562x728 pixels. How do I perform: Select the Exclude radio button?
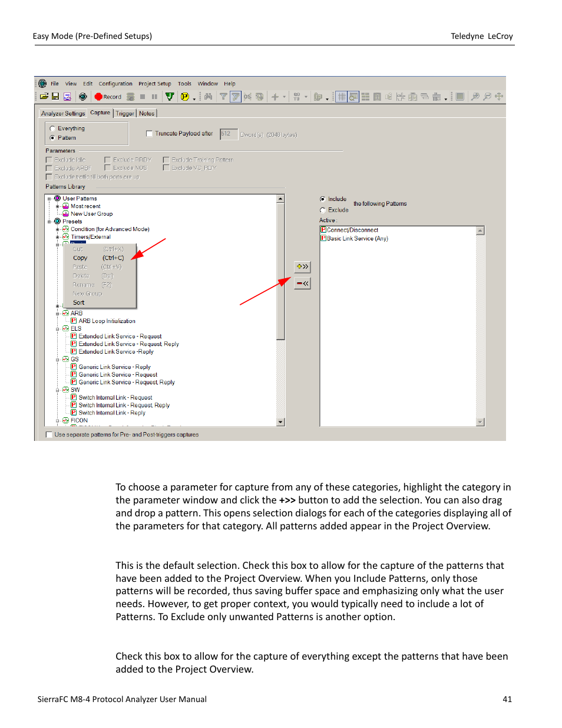point(322,210)
